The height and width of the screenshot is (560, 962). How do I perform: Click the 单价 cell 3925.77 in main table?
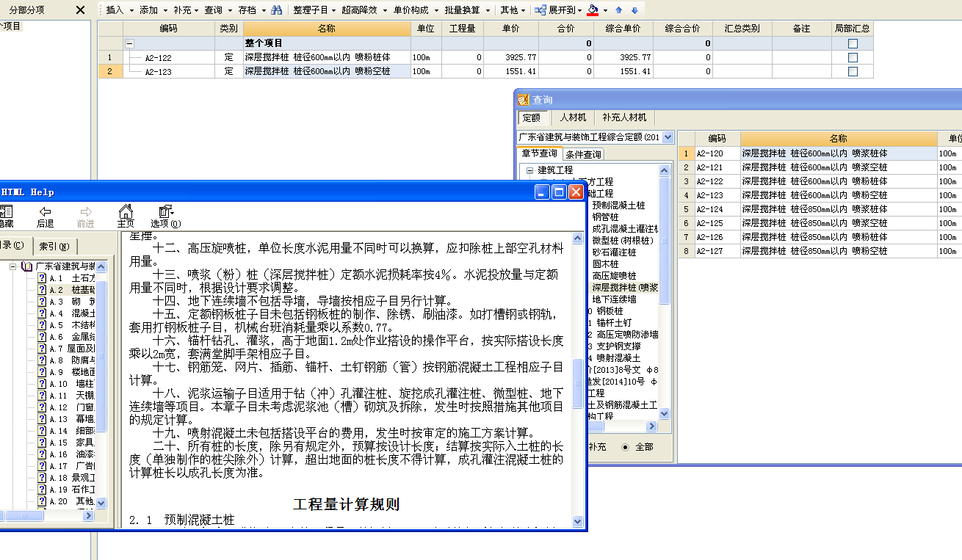[x=510, y=57]
